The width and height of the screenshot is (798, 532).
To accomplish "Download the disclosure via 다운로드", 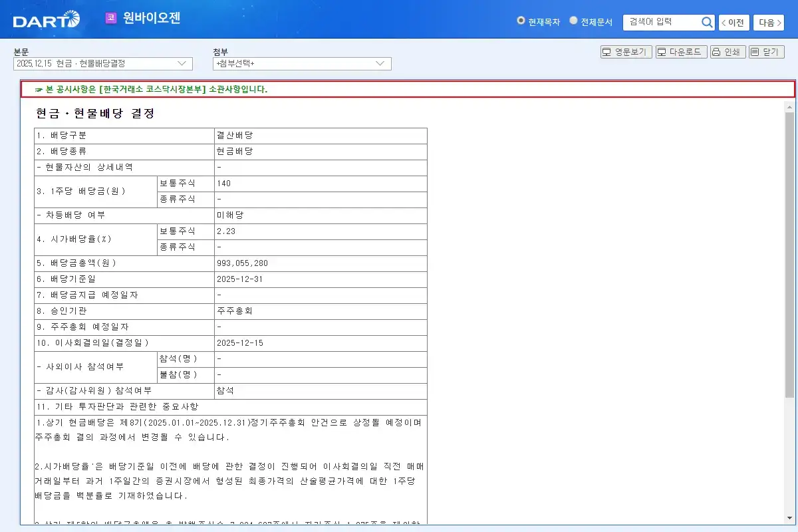I will (x=681, y=51).
